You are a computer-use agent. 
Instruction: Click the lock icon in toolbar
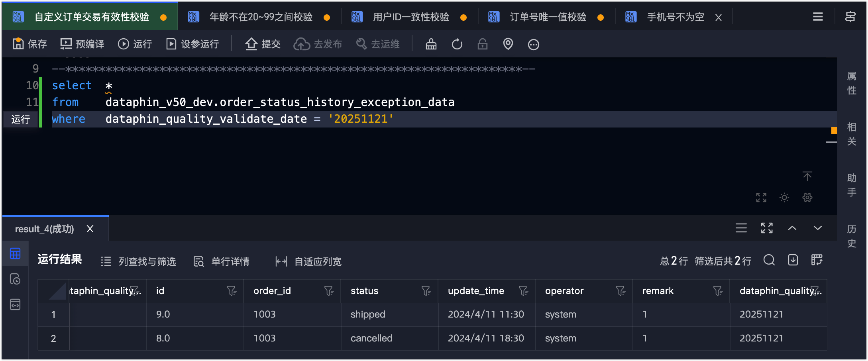tap(483, 44)
